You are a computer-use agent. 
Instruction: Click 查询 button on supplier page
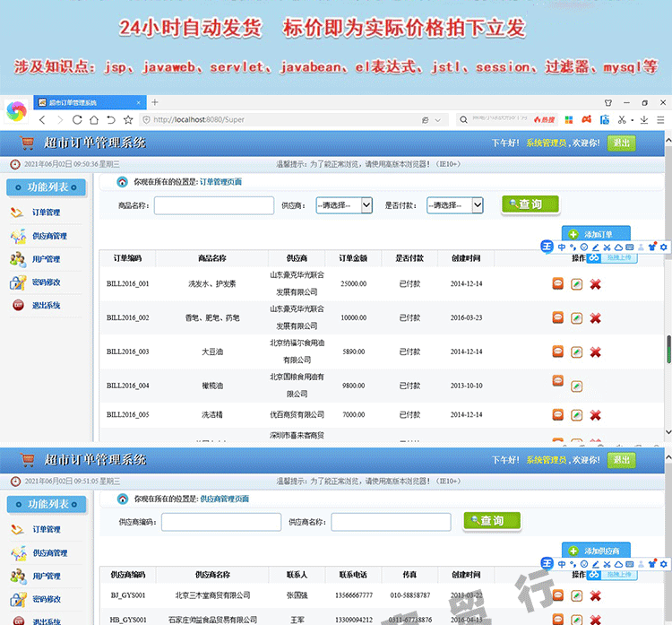click(x=492, y=521)
